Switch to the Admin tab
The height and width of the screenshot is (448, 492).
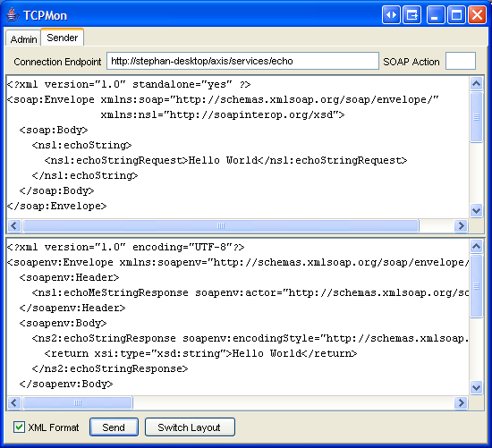[23, 39]
